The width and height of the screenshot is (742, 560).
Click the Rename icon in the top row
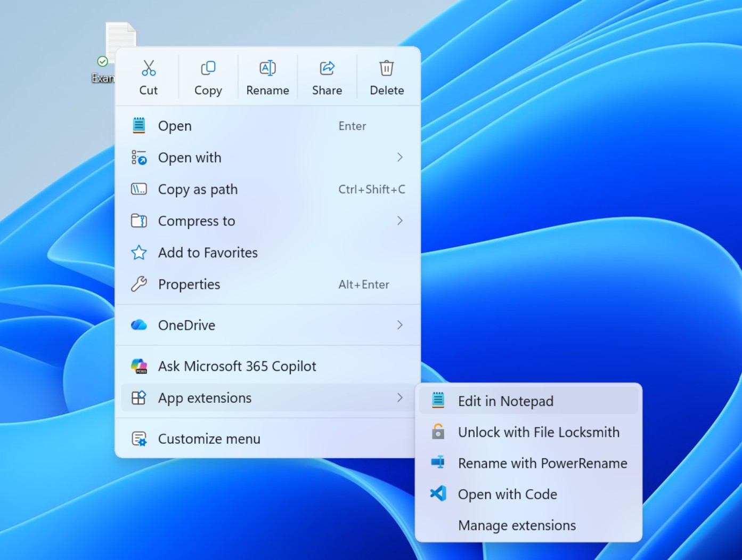(x=267, y=68)
